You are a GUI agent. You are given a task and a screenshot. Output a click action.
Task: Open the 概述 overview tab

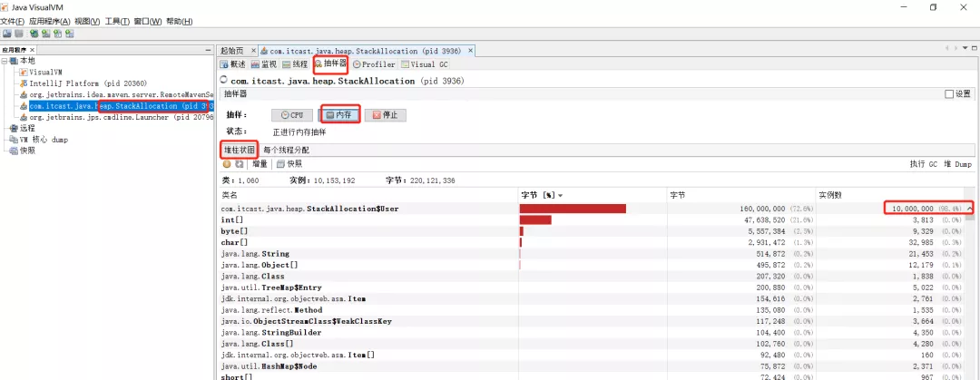pyautogui.click(x=233, y=63)
